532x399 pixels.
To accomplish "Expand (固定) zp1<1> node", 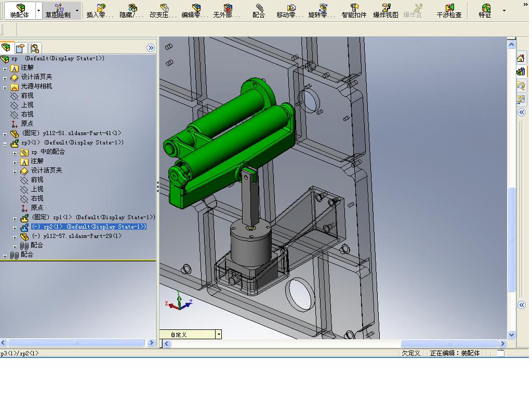I will 15,219.
